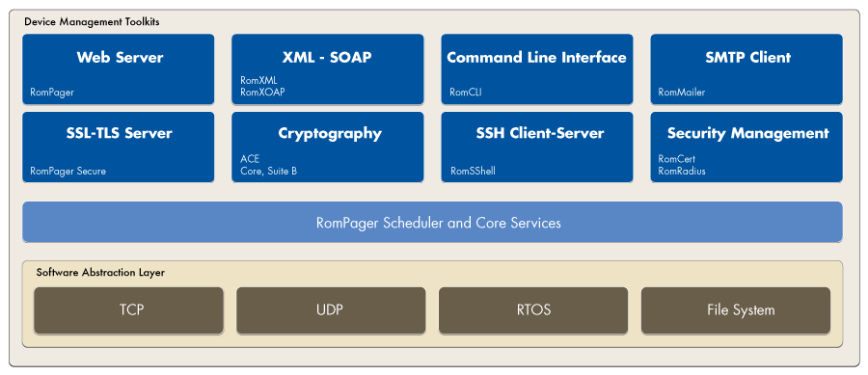The height and width of the screenshot is (375, 868).
Task: Select the SSL-TLS Server block
Action: 118,147
